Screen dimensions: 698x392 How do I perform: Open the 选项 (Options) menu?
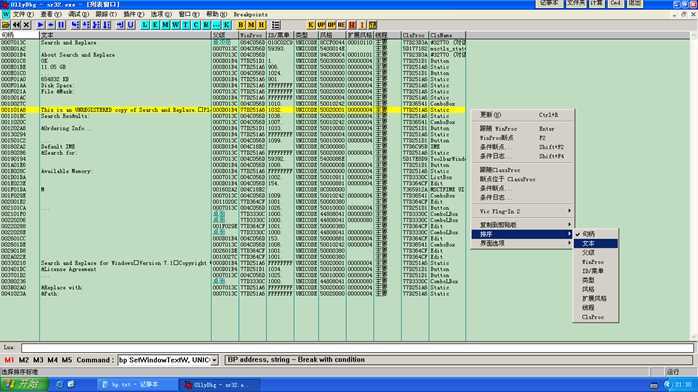[161, 15]
